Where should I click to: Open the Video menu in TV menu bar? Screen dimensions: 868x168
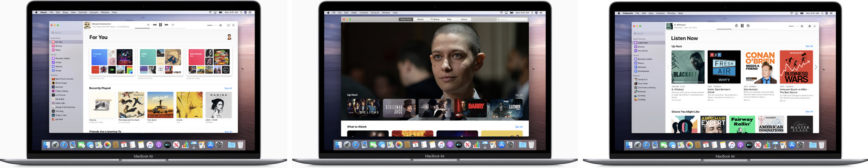click(x=354, y=13)
